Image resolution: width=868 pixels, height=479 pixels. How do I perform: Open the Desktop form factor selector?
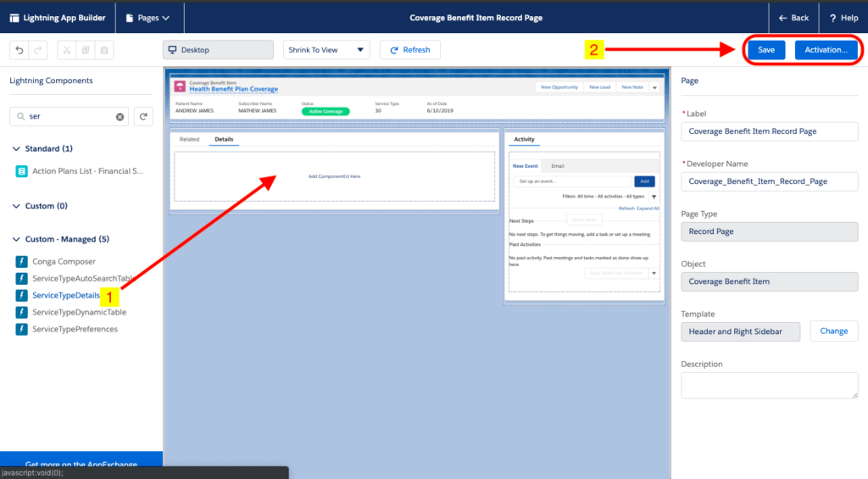tap(218, 50)
